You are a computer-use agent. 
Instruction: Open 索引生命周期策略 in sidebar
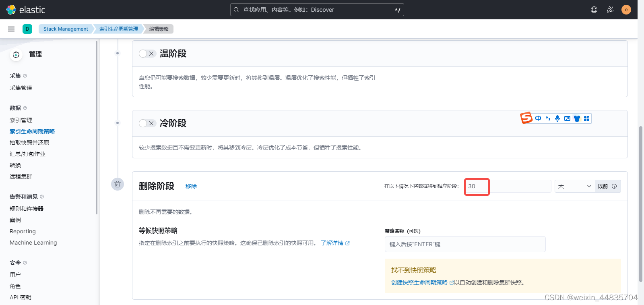pos(32,131)
